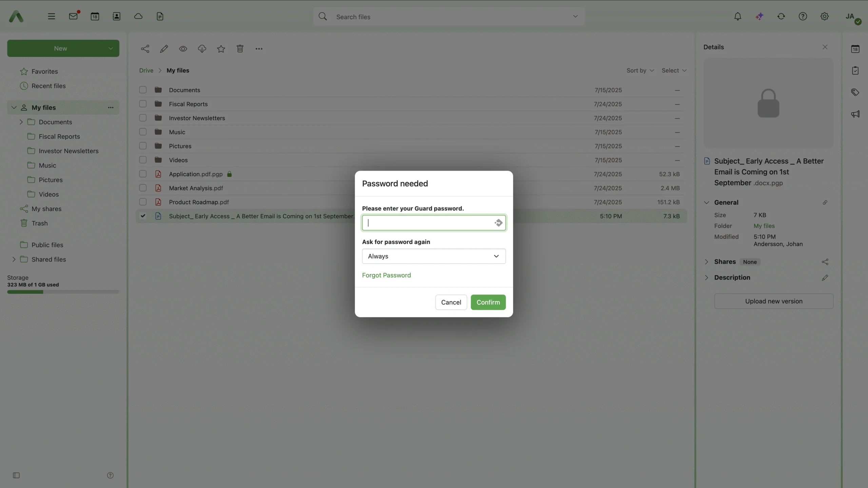Click the refresh icon in the top bar
The image size is (868, 488).
(781, 16)
